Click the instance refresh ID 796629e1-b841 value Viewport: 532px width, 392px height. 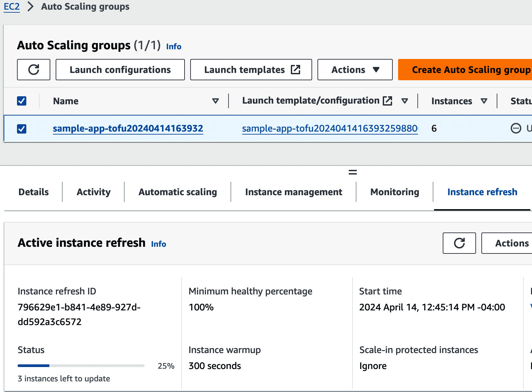pos(79,314)
